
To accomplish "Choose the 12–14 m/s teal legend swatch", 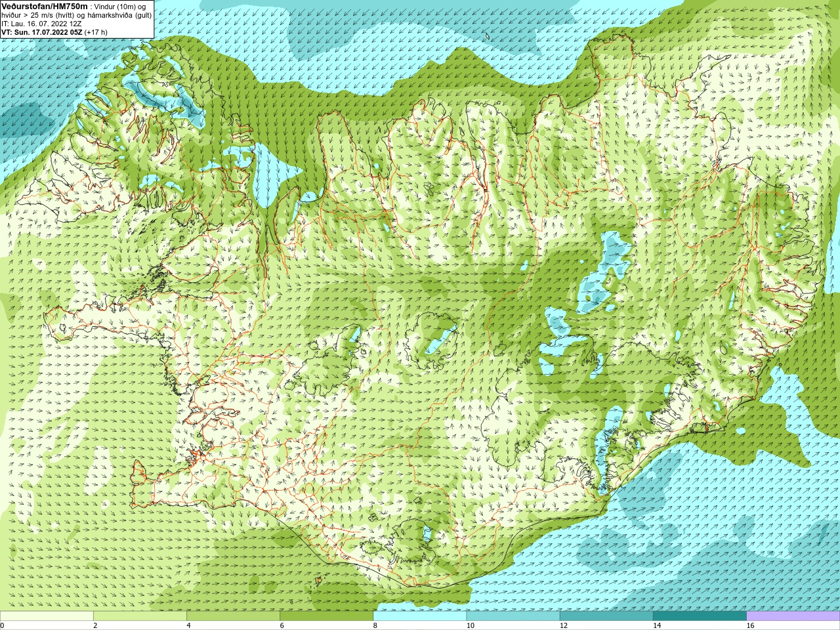I will pyautogui.click(x=606, y=616).
